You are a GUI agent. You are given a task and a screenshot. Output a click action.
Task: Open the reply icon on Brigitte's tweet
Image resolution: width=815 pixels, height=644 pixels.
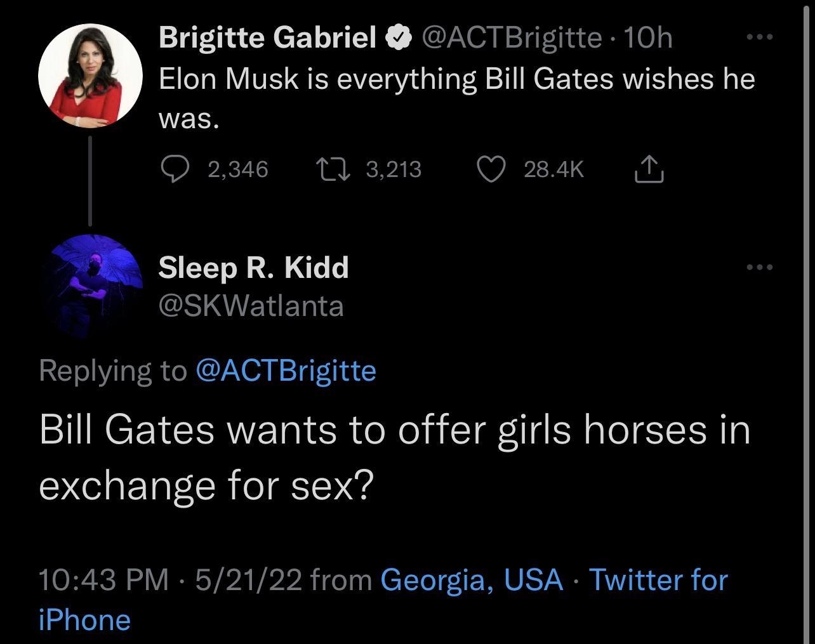pyautogui.click(x=176, y=169)
